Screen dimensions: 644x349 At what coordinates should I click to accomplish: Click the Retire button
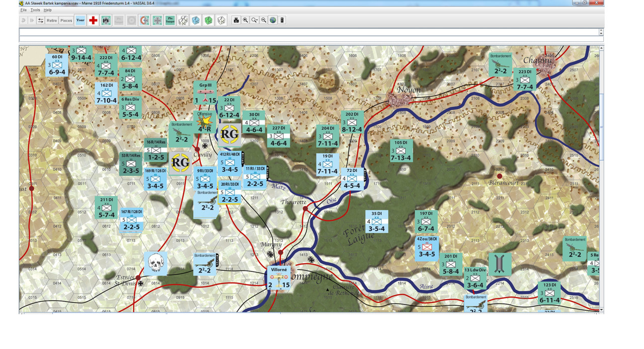[52, 20]
